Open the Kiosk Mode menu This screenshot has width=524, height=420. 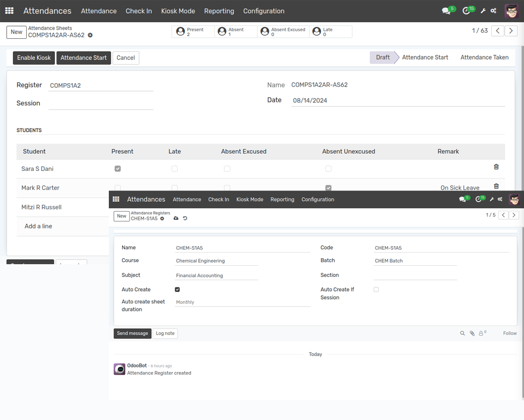(178, 11)
